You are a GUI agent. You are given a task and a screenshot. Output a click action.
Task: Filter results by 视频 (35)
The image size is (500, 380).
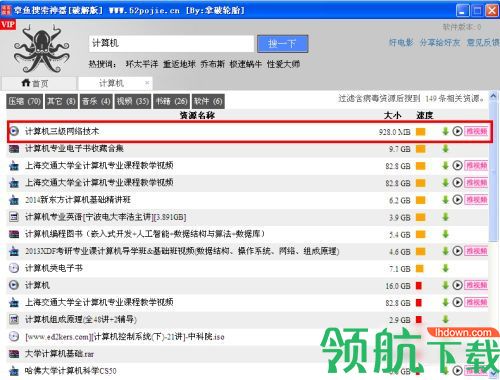[x=133, y=101]
